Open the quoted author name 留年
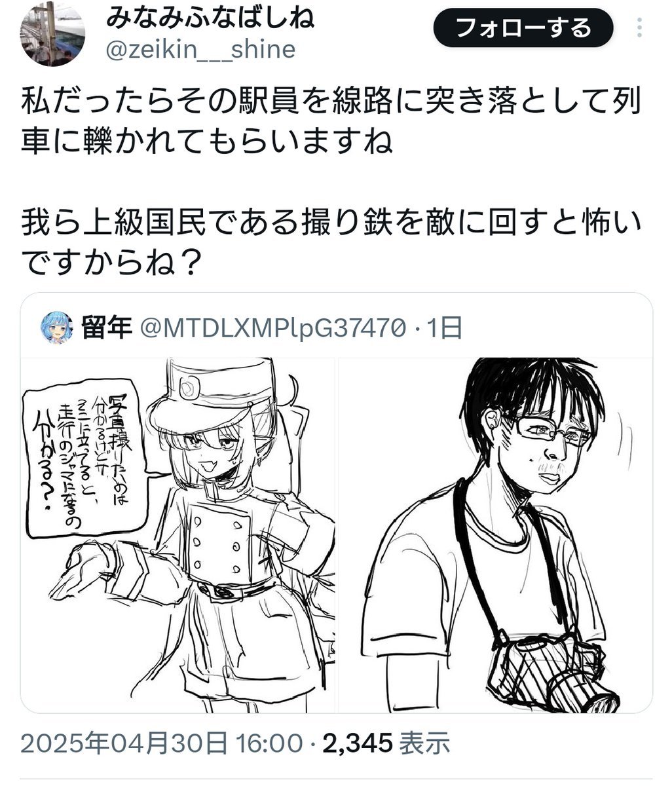Image resolution: width=672 pixels, height=786 pixels. click(x=107, y=328)
